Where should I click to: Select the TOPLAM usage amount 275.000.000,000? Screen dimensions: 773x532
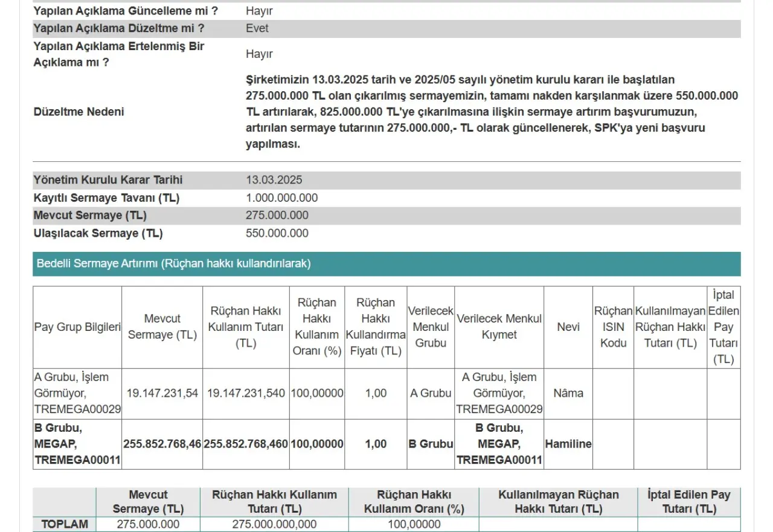click(274, 524)
